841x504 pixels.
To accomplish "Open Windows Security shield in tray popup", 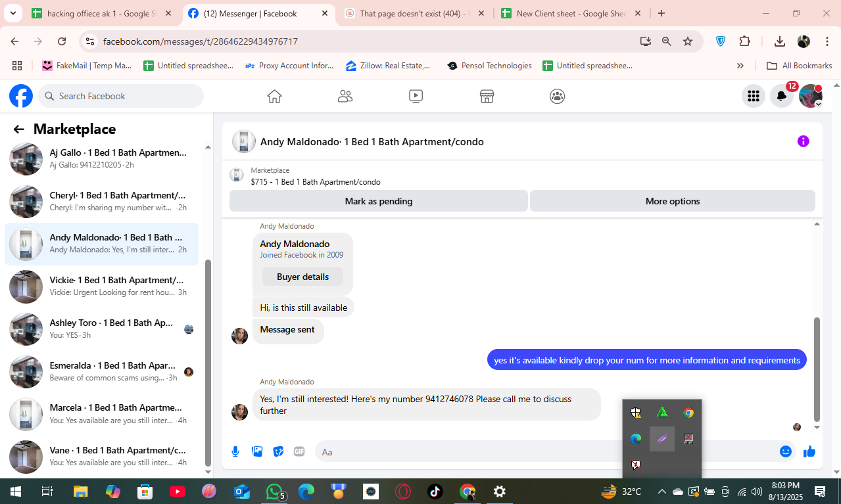I will 636,413.
